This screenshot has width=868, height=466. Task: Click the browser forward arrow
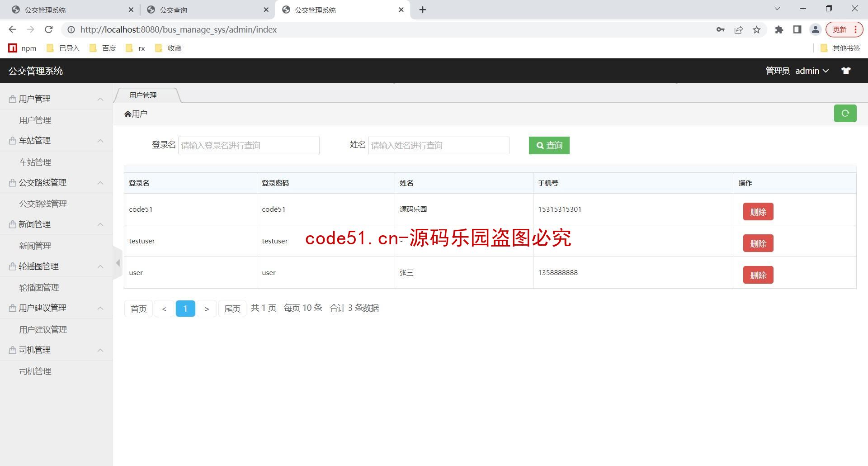tap(30, 29)
